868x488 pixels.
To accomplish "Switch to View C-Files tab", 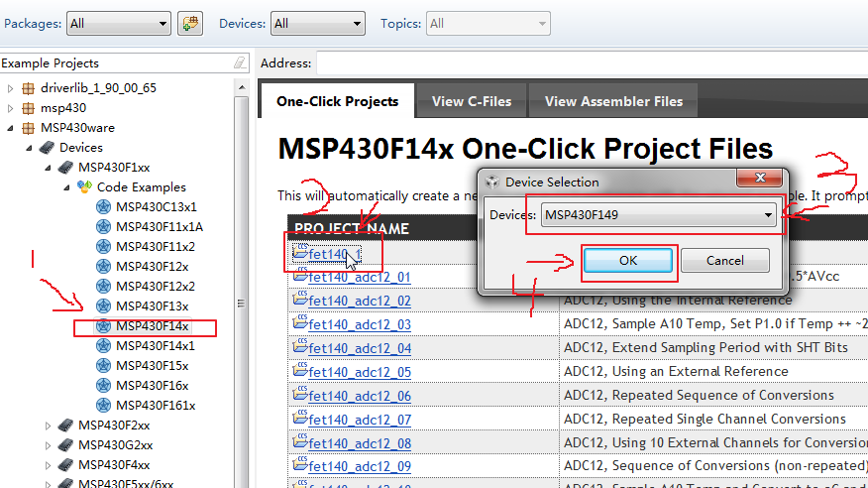I will click(x=472, y=101).
